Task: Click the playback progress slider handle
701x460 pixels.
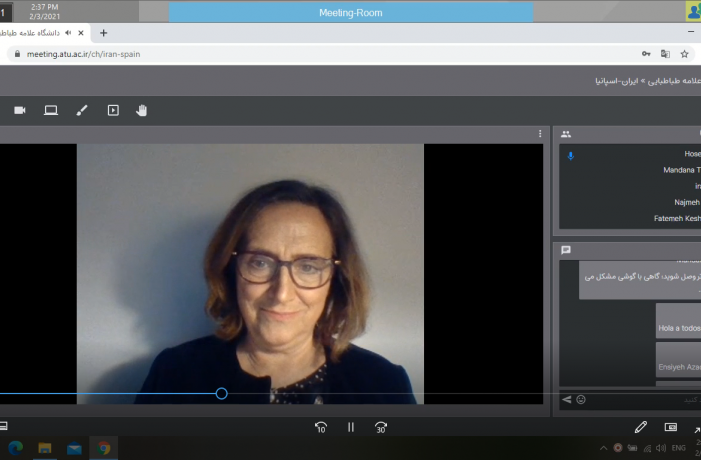Action: point(221,393)
